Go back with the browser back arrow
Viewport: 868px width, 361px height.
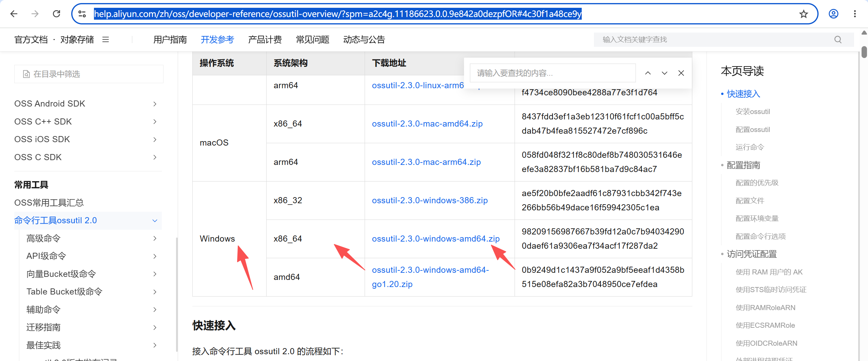[x=14, y=14]
